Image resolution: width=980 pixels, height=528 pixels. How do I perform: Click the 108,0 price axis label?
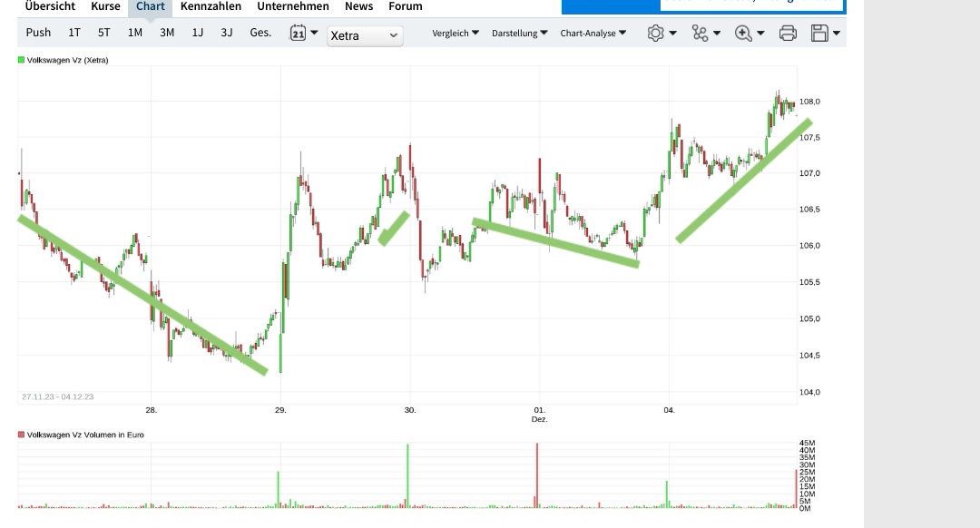pos(810,102)
